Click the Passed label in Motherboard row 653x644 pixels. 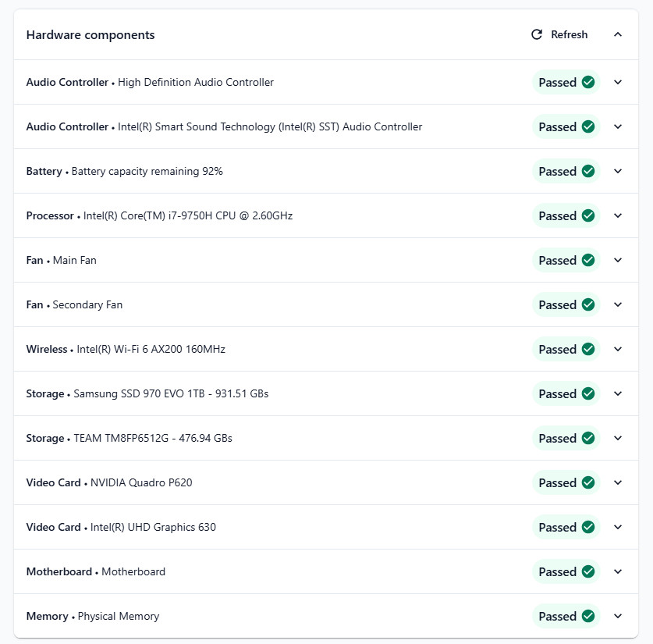[557, 572]
